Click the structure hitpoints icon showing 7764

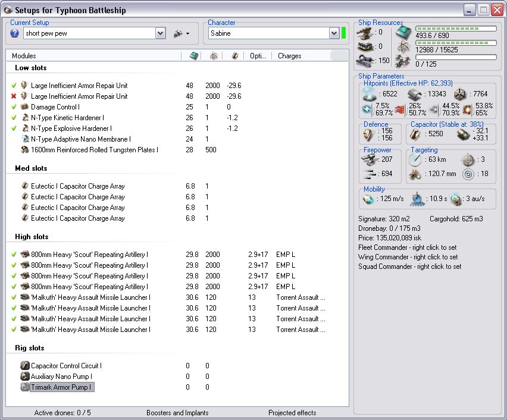pos(459,94)
